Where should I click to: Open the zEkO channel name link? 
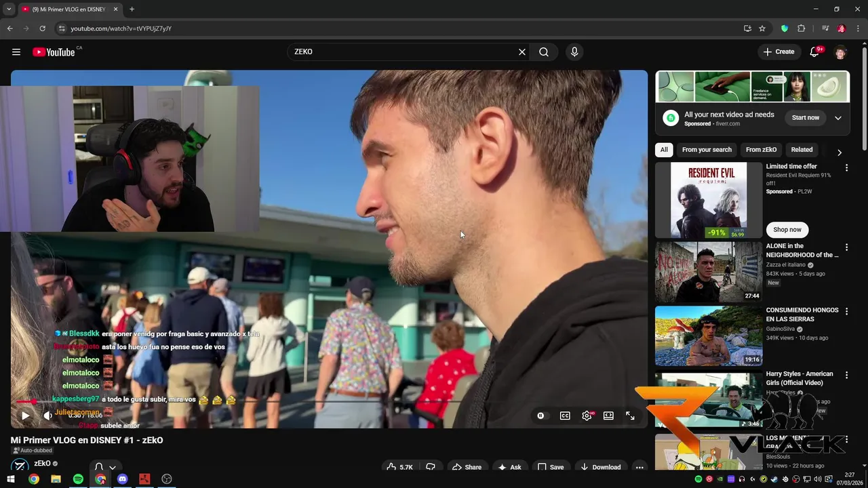[x=42, y=464]
